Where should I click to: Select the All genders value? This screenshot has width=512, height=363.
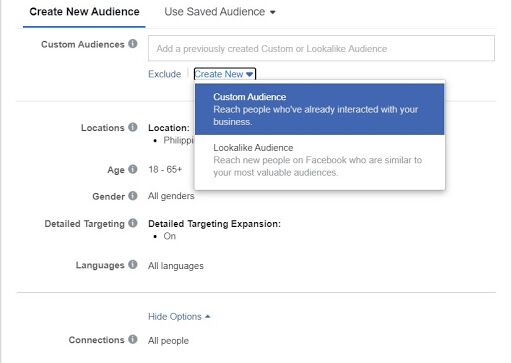(171, 196)
